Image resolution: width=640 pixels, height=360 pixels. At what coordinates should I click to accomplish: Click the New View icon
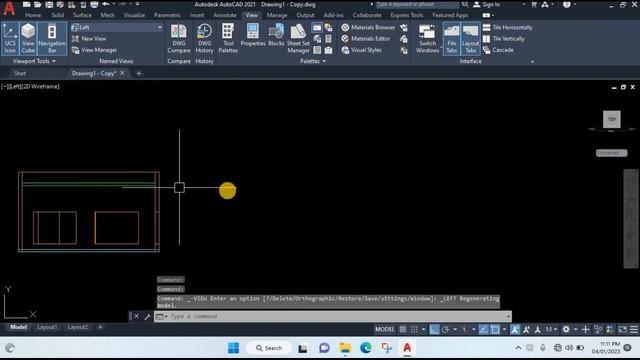tap(76, 38)
